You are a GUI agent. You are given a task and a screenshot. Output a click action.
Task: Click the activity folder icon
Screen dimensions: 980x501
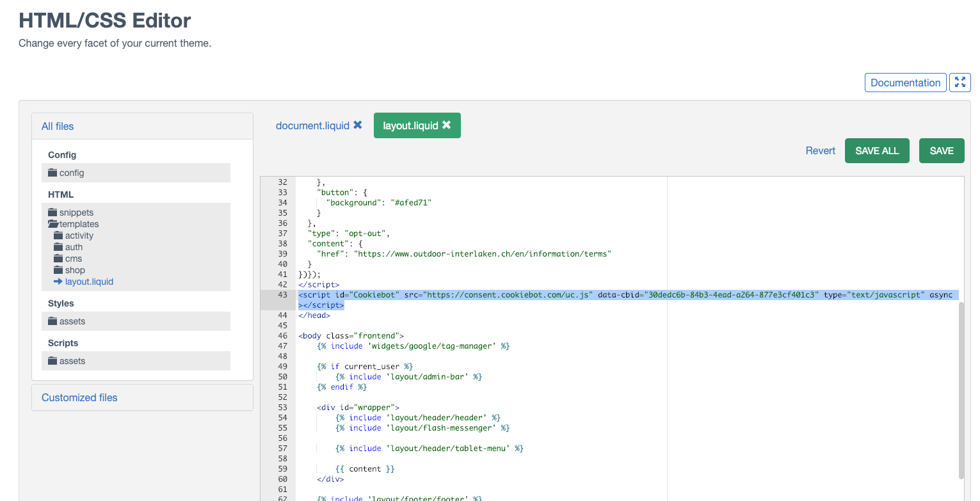click(58, 235)
